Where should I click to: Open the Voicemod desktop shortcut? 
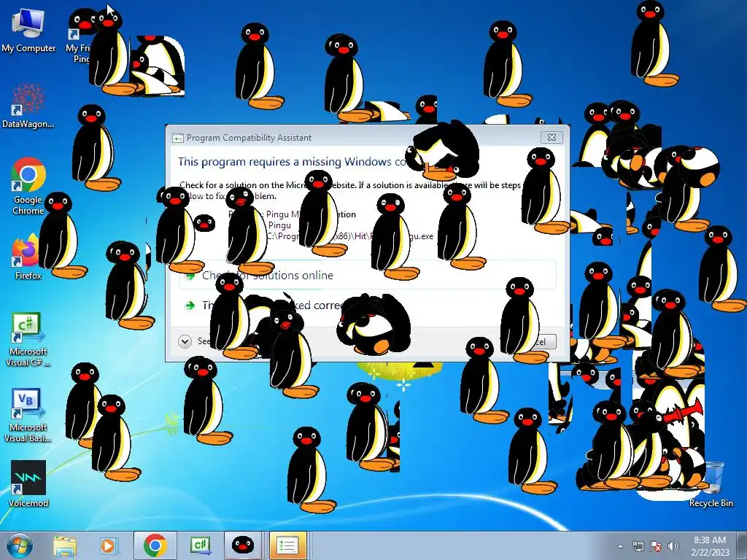pyautogui.click(x=28, y=484)
